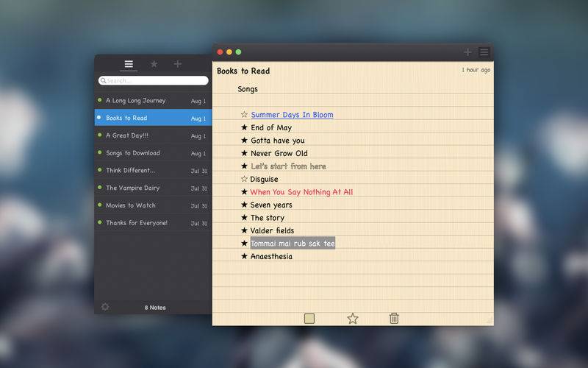This screenshot has height=368, width=588.
Task: Click the plus icon in note titlebar
Action: tap(467, 52)
